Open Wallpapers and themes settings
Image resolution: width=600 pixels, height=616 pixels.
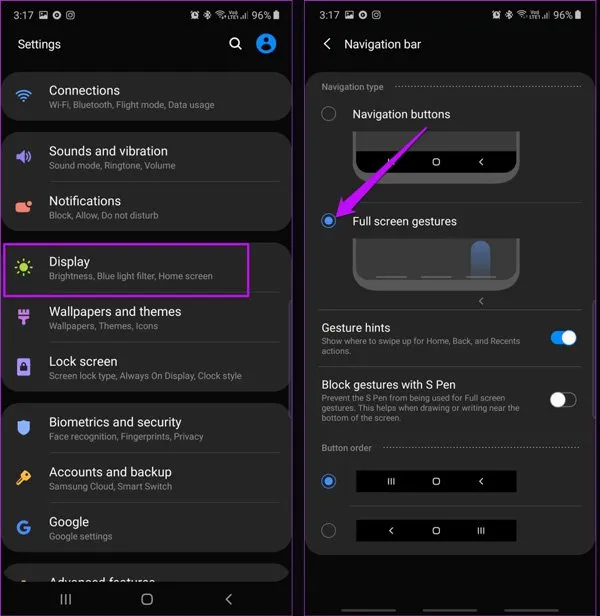point(146,318)
